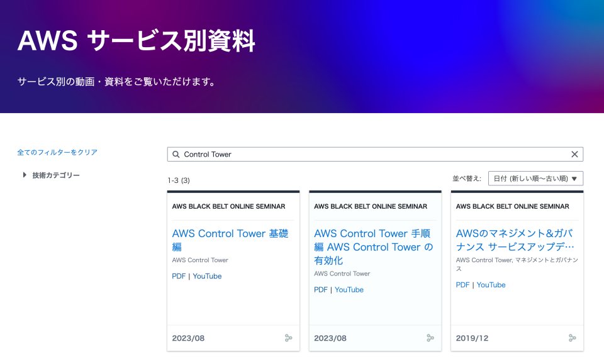Clear the search using the X icon
This screenshot has height=364, width=604.
[x=574, y=154]
